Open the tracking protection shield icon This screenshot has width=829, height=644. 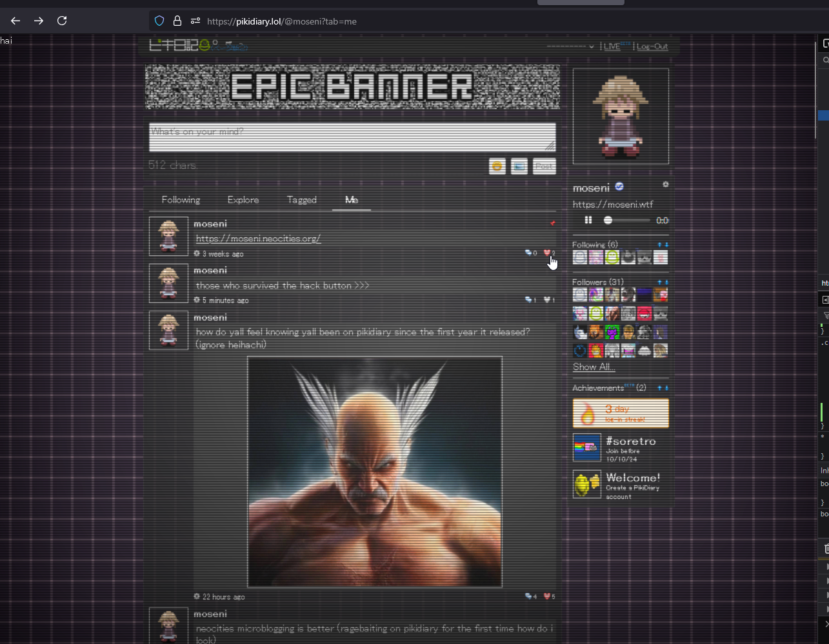(159, 21)
